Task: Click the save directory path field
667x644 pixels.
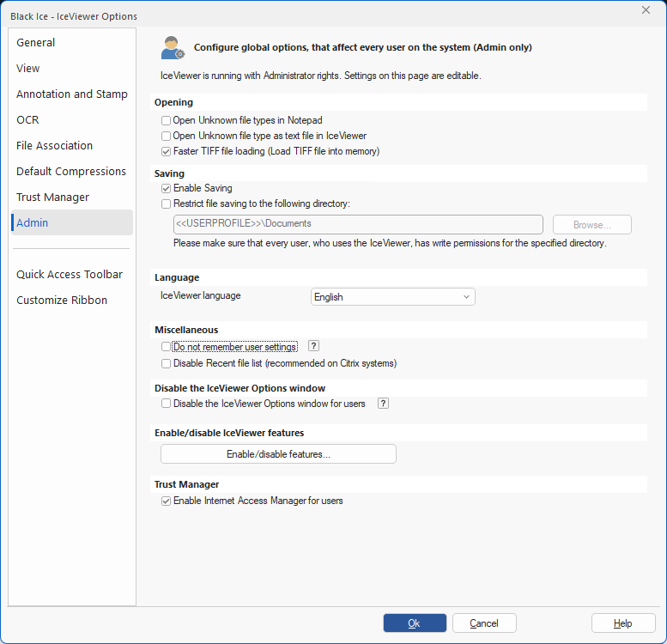Action: pos(358,224)
